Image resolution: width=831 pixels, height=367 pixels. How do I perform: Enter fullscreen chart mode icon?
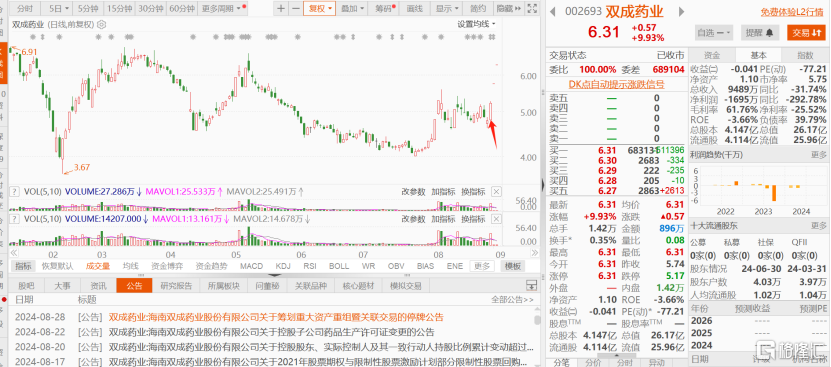point(533,8)
